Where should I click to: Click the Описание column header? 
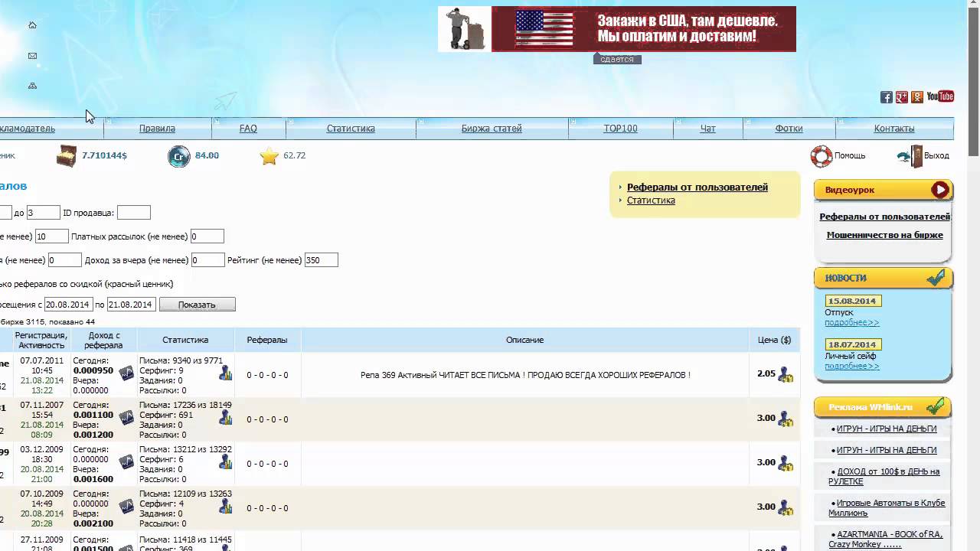click(x=524, y=340)
